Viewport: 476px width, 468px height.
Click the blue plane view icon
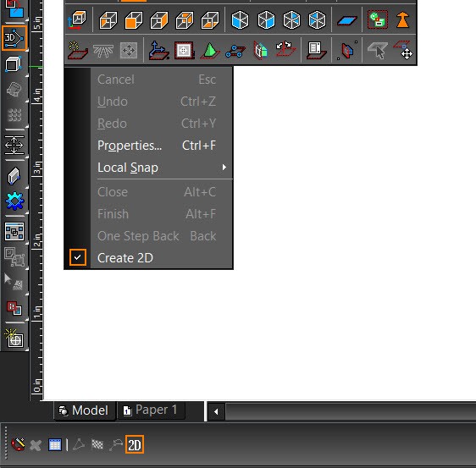tap(347, 20)
